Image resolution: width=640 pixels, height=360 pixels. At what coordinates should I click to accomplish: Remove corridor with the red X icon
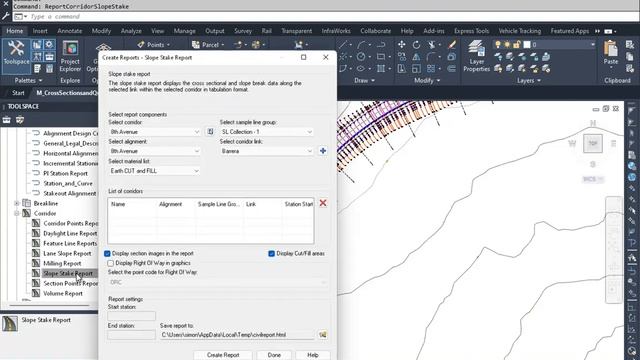tap(323, 203)
